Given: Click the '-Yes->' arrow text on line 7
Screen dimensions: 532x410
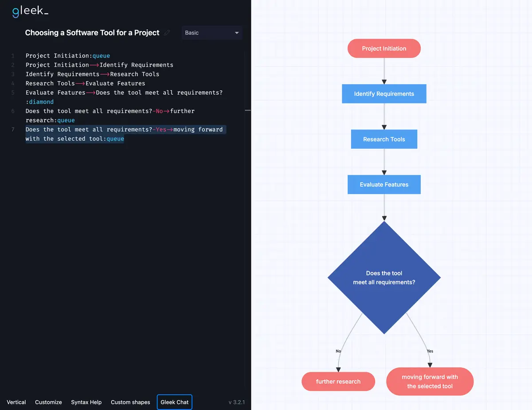Looking at the screenshot, I should click(x=163, y=129).
